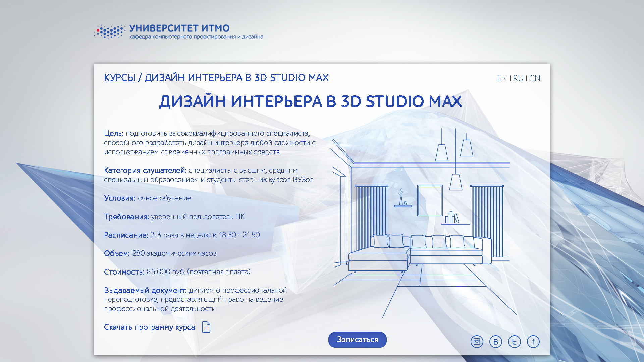
Task: Open the Facebook social icon
Action: [533, 342]
